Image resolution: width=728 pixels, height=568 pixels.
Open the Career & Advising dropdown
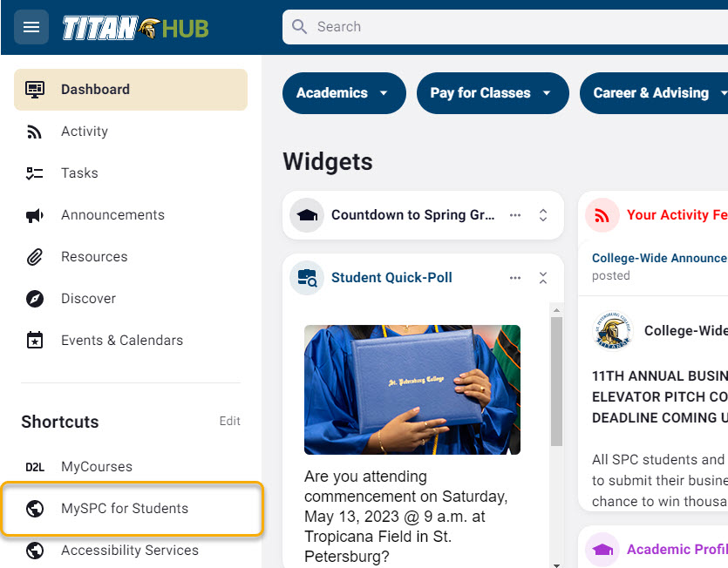(x=655, y=93)
